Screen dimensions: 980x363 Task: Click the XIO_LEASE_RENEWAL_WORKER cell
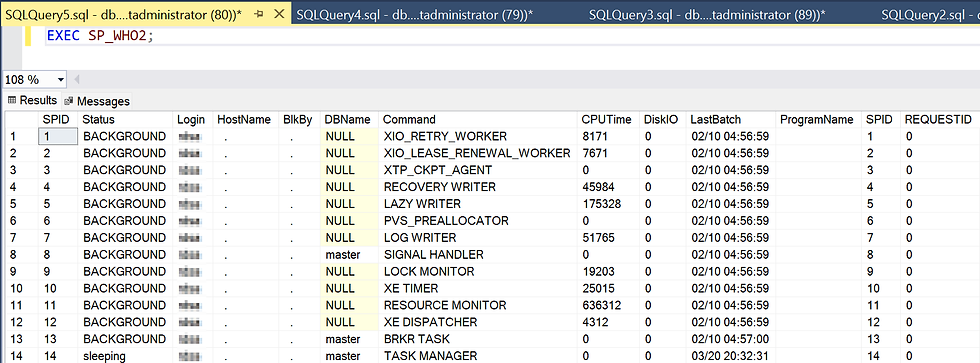[x=478, y=153]
